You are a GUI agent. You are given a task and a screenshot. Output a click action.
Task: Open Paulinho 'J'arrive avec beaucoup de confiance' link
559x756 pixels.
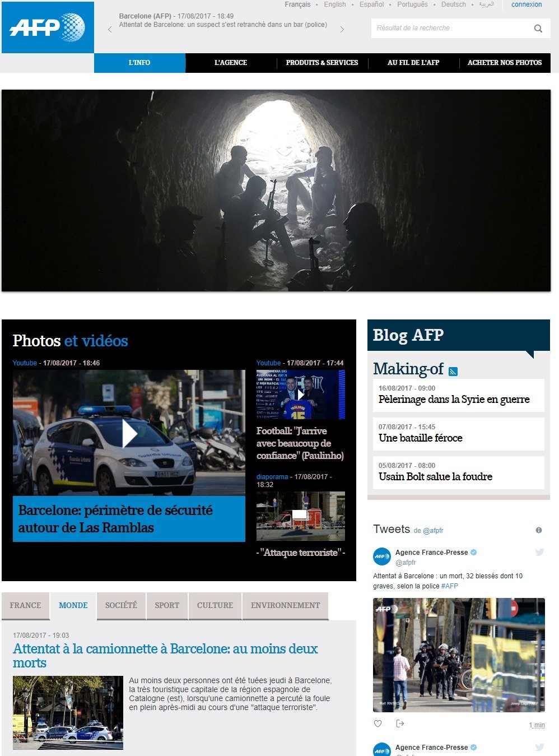coord(300,443)
